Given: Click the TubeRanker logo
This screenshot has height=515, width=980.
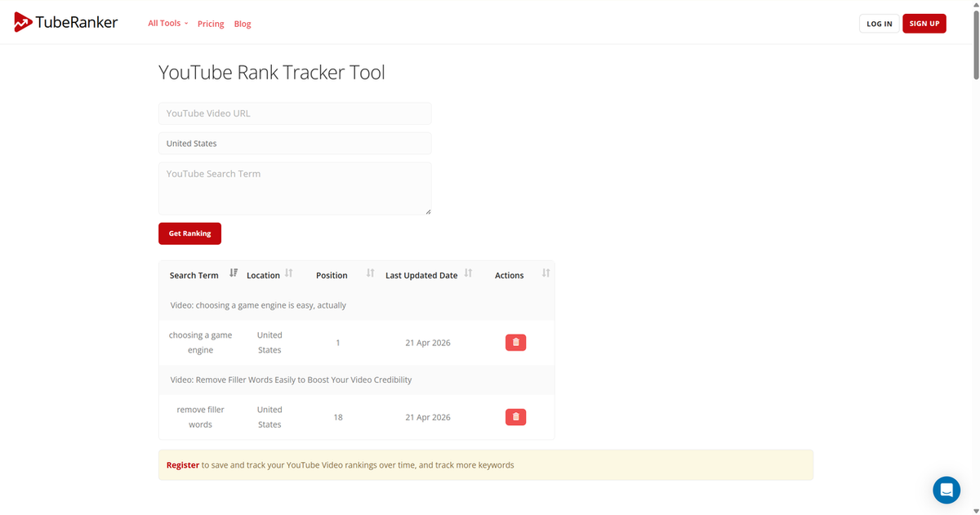Looking at the screenshot, I should point(66,23).
